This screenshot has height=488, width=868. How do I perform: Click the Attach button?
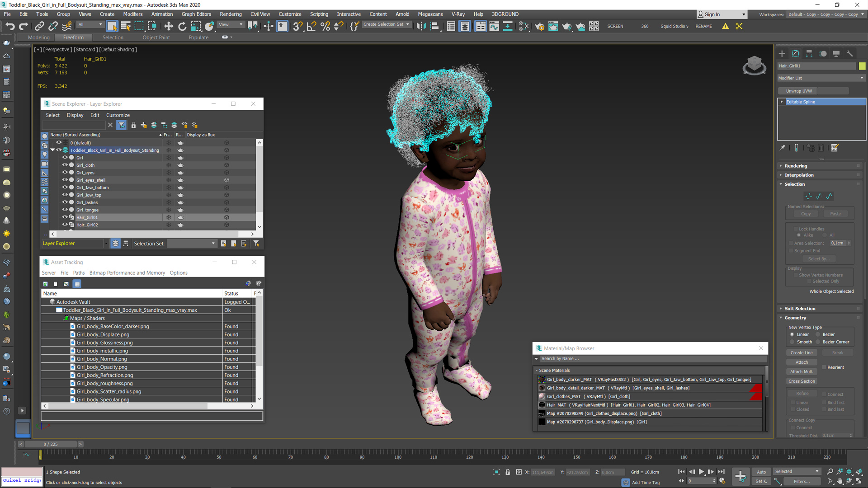[802, 362]
